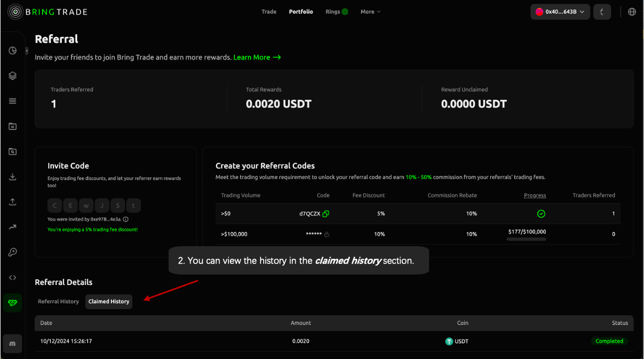This screenshot has height=359, width=644.
Task: Click the green check progress icon
Action: tap(541, 214)
